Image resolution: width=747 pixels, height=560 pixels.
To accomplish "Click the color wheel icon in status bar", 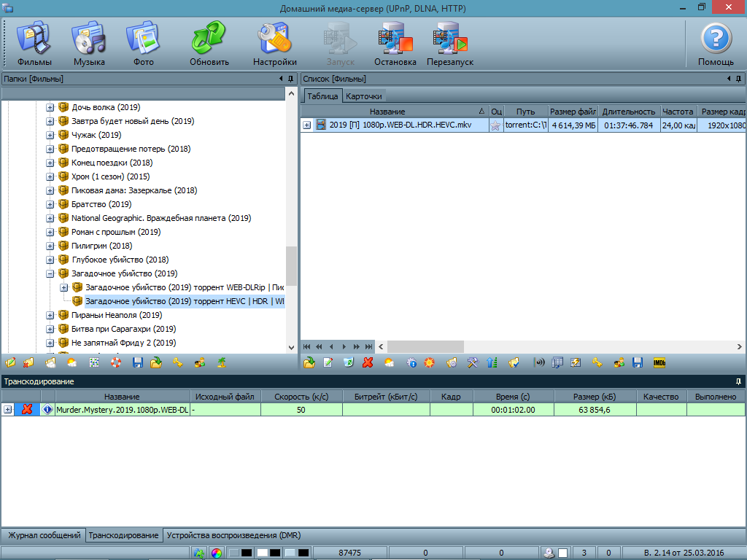I will 217,553.
